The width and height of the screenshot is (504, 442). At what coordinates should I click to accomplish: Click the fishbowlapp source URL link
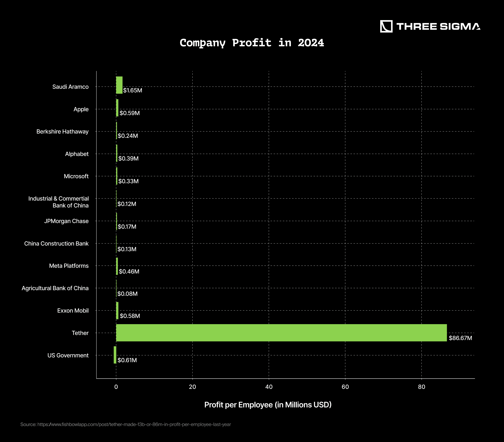pyautogui.click(x=134, y=425)
